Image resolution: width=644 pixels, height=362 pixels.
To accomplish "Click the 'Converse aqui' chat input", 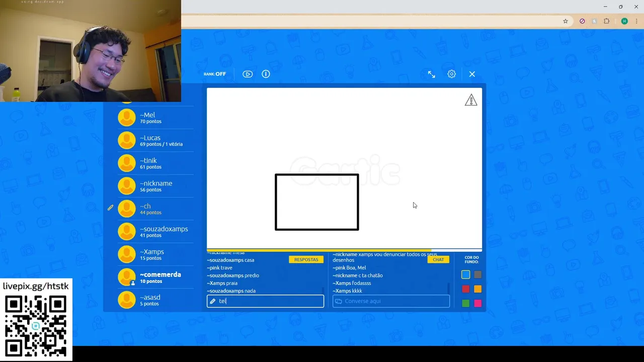I will click(391, 301).
